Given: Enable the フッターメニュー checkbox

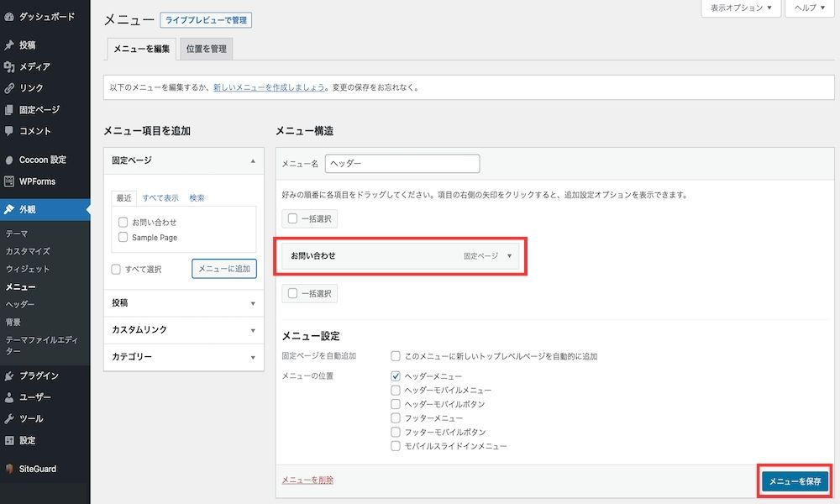Looking at the screenshot, I should point(396,417).
